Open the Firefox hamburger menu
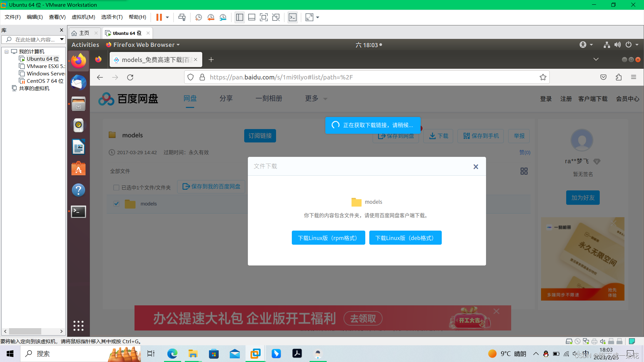The width and height of the screenshot is (644, 362). (x=634, y=77)
